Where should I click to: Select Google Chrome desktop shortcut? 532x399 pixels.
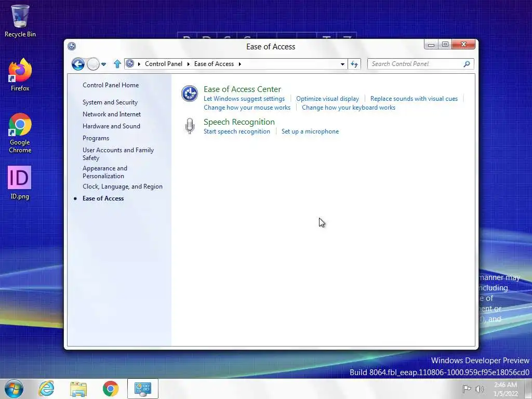pos(20,133)
